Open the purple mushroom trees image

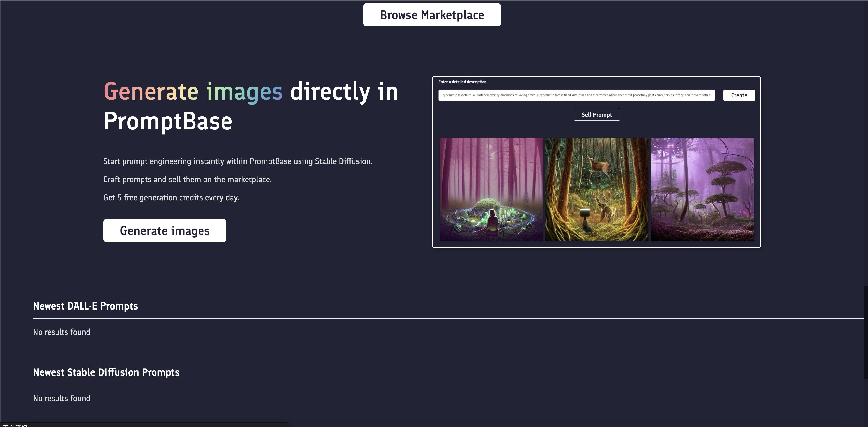pos(702,189)
